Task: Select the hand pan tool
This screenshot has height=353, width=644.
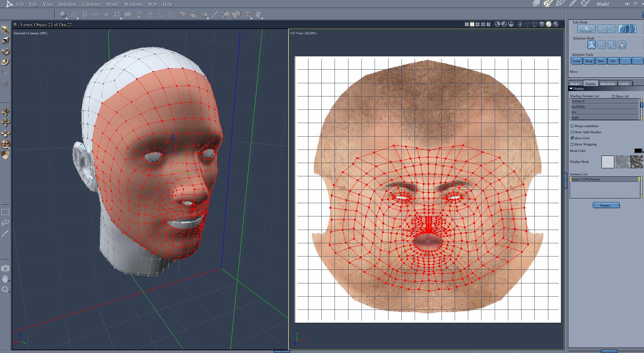Action: (x=5, y=279)
